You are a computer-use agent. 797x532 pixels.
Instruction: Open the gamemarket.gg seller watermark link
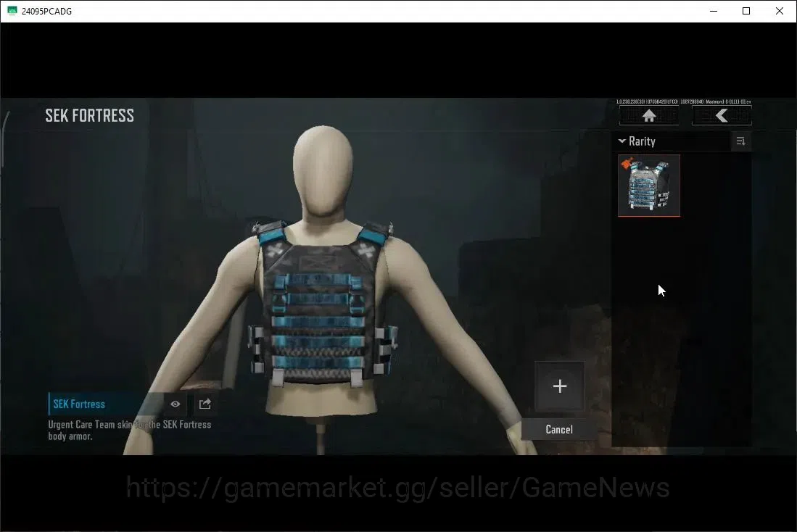(x=397, y=488)
